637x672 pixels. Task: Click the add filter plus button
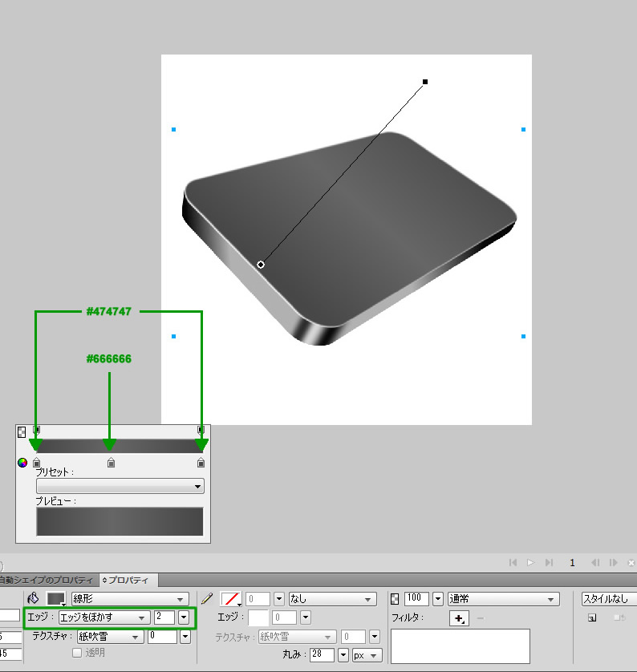click(x=458, y=617)
